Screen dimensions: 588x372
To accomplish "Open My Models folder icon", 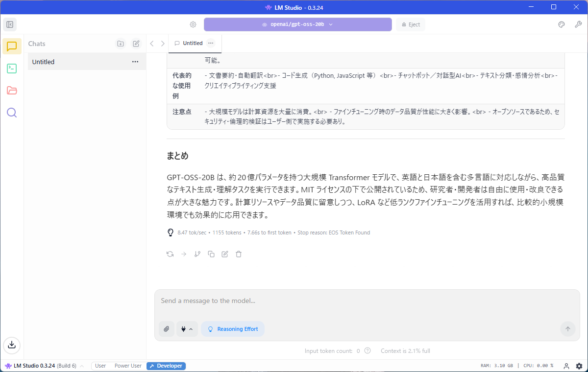I will [x=12, y=91].
